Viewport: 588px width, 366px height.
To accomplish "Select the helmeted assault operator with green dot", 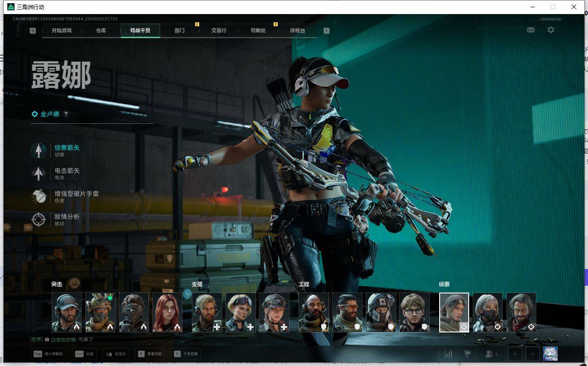I will [100, 312].
